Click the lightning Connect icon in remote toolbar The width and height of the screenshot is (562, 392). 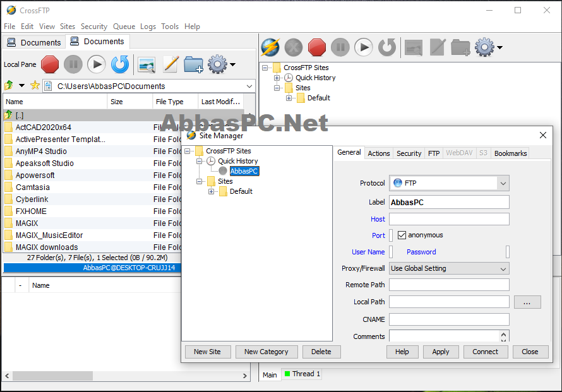tap(270, 47)
